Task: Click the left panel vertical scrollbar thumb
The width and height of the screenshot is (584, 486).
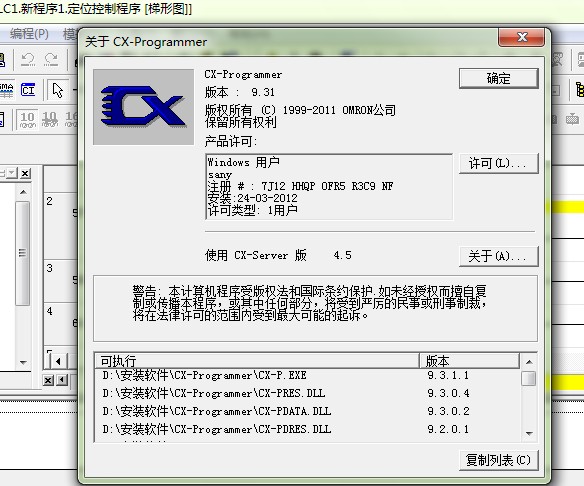Action: pos(23,253)
